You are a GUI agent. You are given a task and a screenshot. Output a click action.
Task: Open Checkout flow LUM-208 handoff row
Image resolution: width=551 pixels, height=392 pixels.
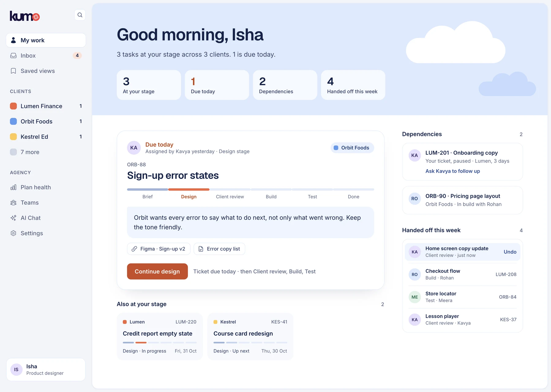[462, 274]
